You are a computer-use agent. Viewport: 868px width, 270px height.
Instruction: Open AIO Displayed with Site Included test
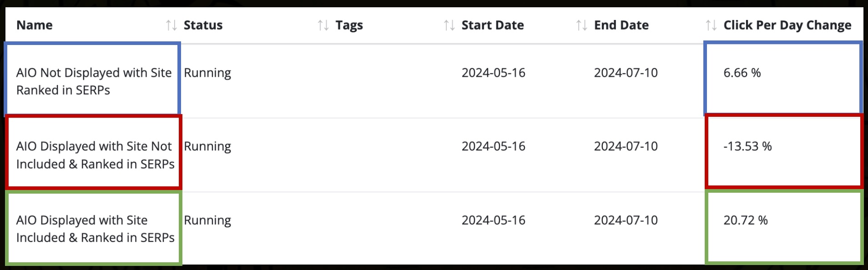(95, 229)
